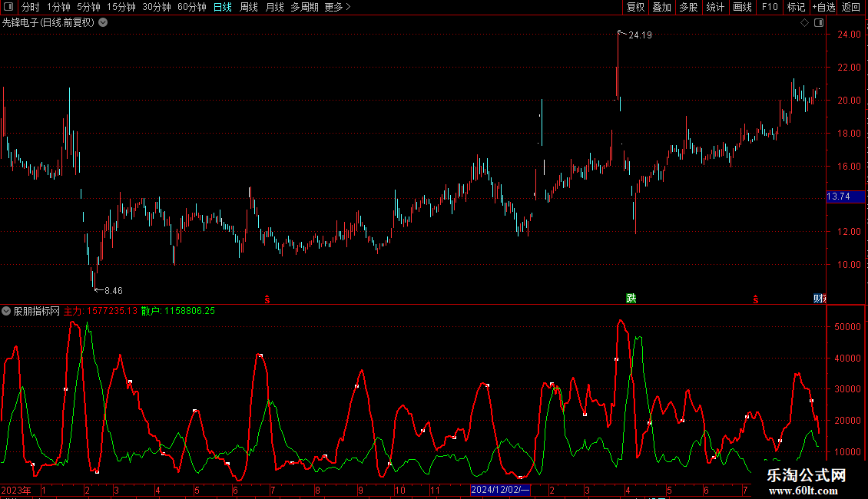This screenshot has height=499, width=868.
Task: Click month 8 on the timeline
Action: coord(317,490)
